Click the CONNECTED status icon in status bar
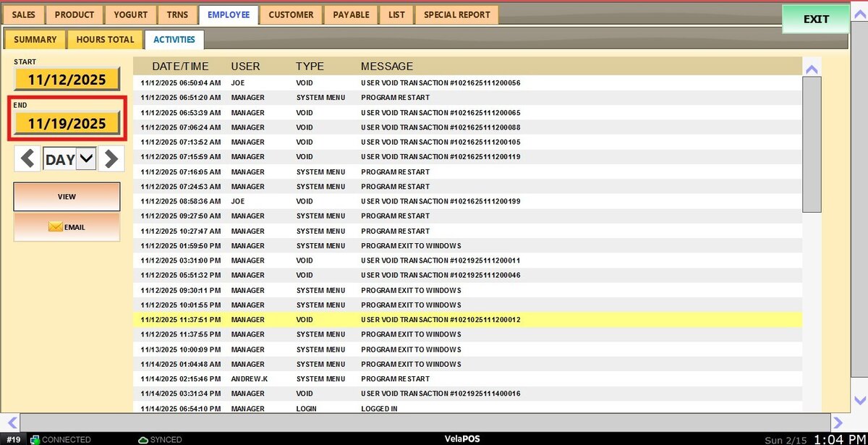Viewport: 868px width, 445px height. point(35,439)
